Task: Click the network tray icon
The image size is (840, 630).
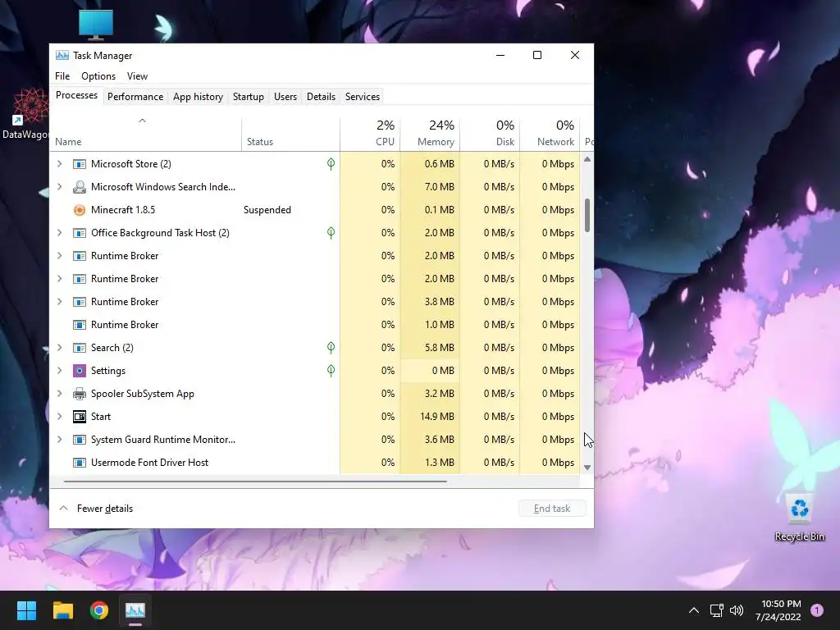Action: click(716, 610)
